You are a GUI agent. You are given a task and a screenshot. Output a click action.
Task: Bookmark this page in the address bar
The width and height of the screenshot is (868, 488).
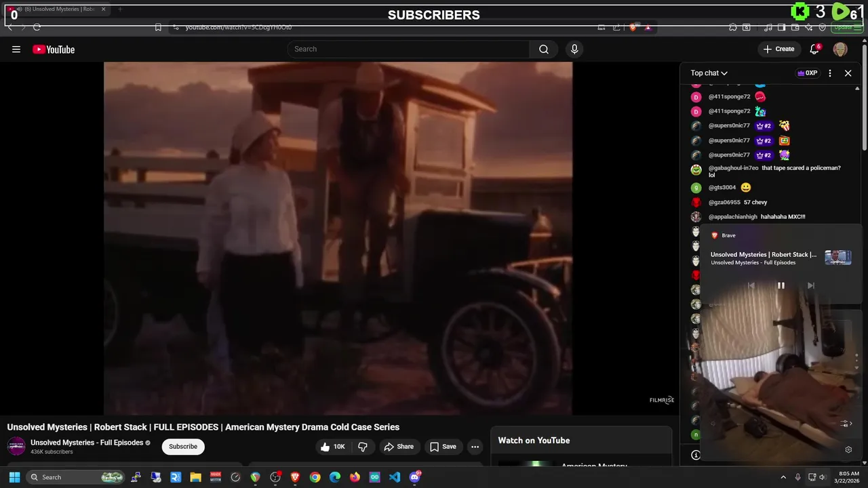pos(158,27)
